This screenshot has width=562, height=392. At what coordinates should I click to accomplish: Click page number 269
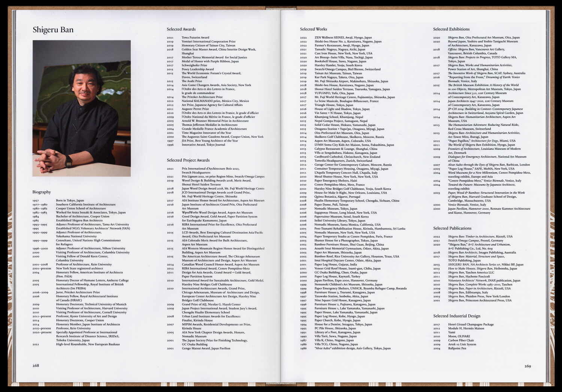point(528,366)
